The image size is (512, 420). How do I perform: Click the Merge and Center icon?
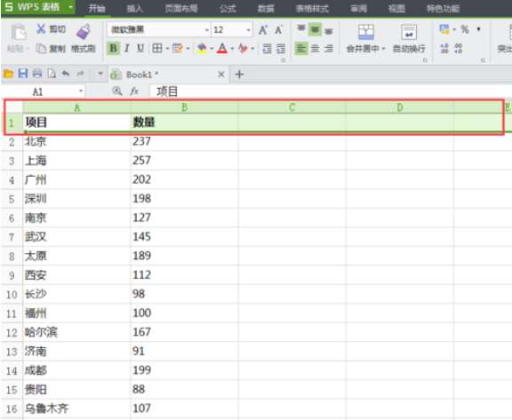(365, 32)
